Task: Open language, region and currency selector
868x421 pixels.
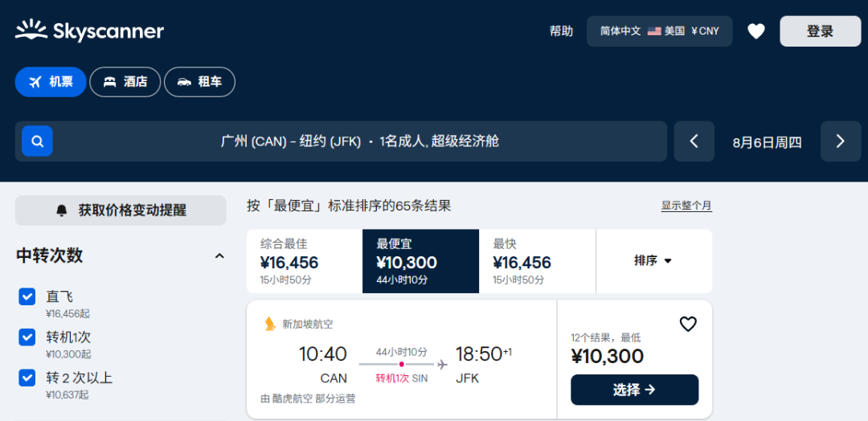Action: tap(659, 31)
